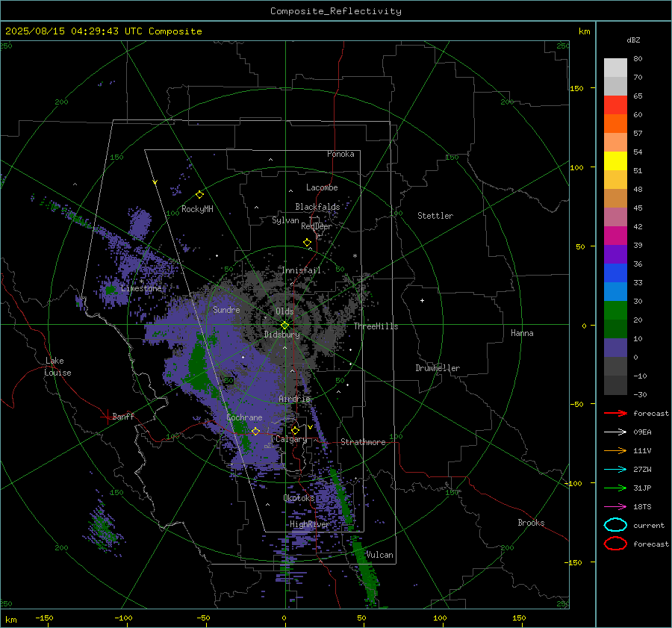Click the Olds label near center

pos(284,311)
